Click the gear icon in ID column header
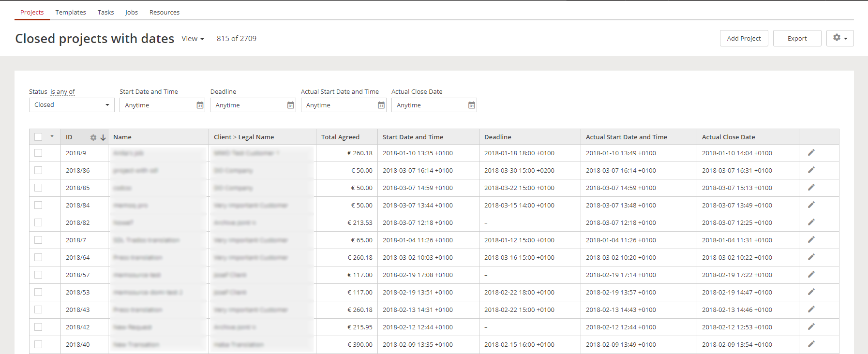The height and width of the screenshot is (354, 868). (93, 137)
